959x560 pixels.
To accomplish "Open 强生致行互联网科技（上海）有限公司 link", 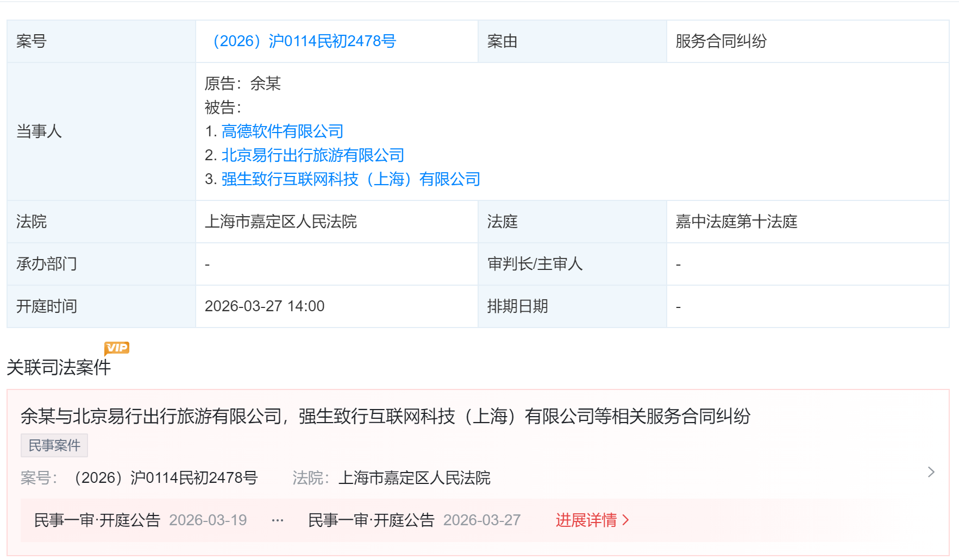I will [351, 179].
